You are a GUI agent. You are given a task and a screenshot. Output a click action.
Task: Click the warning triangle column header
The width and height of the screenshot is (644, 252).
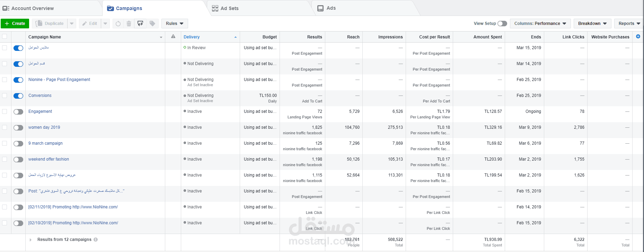(x=173, y=36)
